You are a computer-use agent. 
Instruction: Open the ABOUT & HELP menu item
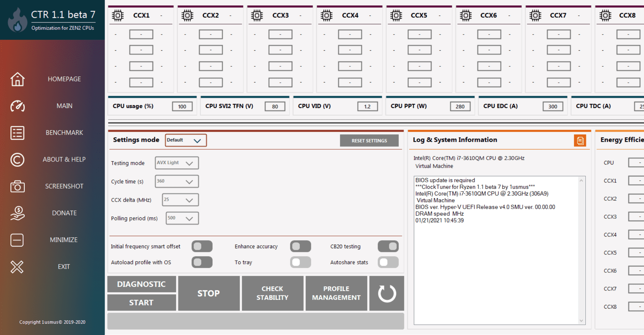tap(64, 159)
